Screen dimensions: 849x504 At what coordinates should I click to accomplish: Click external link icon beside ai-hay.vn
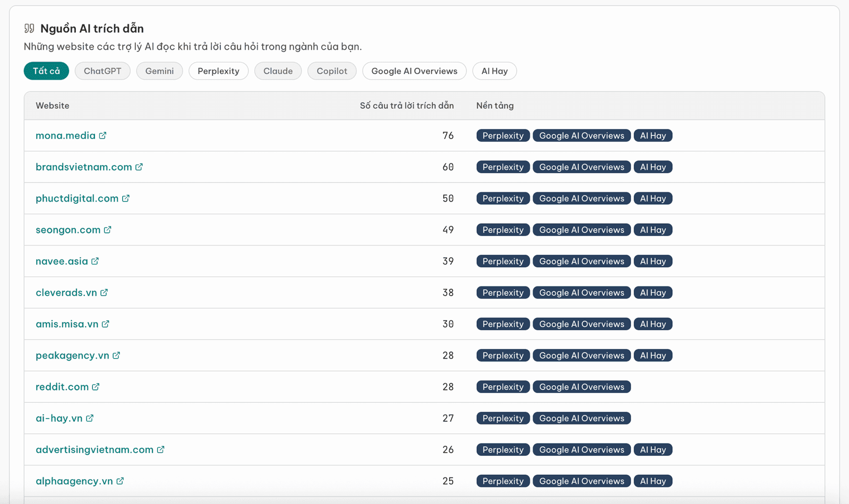point(90,418)
